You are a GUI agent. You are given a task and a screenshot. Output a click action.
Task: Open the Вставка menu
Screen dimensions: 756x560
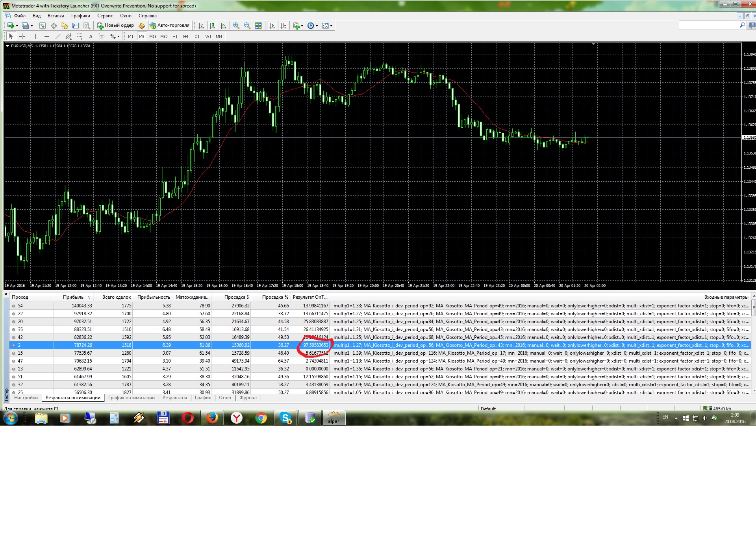coord(56,16)
